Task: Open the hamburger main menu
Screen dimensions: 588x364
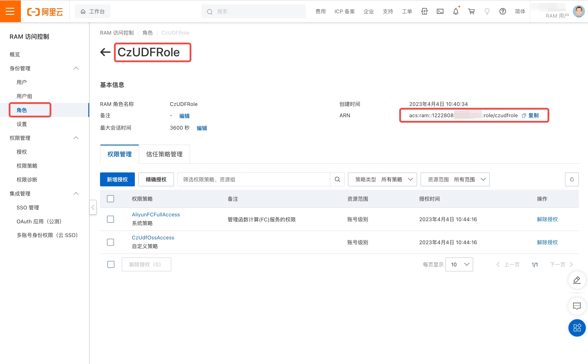Action: coord(10,11)
